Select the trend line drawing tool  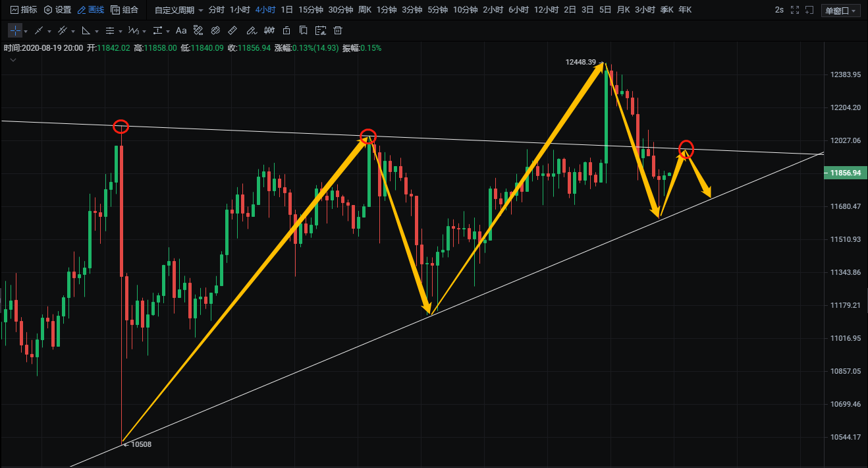point(39,30)
